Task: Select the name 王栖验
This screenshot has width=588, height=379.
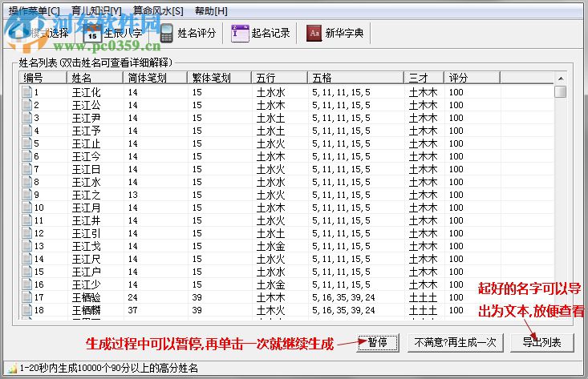Action: [87, 297]
